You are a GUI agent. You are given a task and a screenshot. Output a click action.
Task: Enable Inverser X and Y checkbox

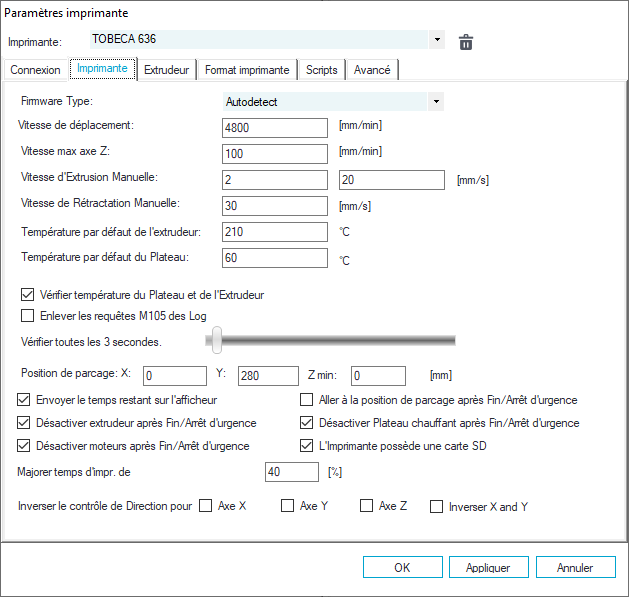point(436,506)
